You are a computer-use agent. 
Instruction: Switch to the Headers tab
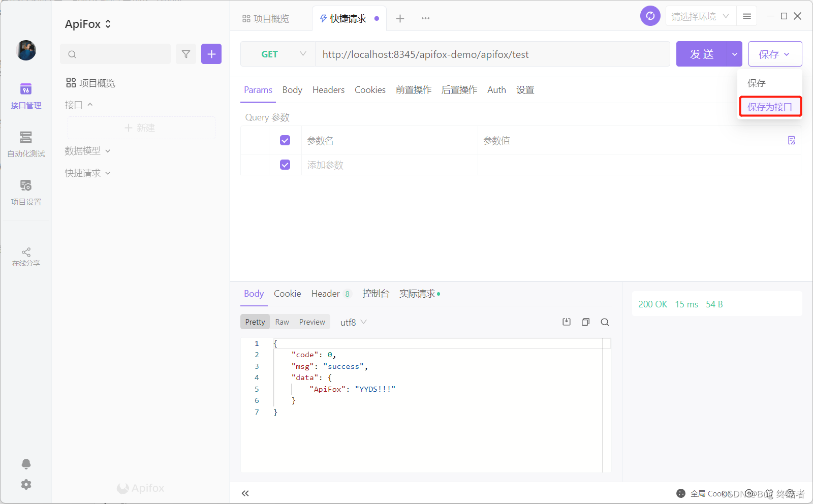point(328,90)
